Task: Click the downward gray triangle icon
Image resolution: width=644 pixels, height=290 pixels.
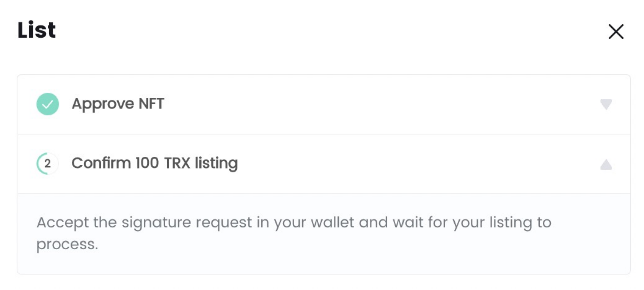Action: coord(606,104)
